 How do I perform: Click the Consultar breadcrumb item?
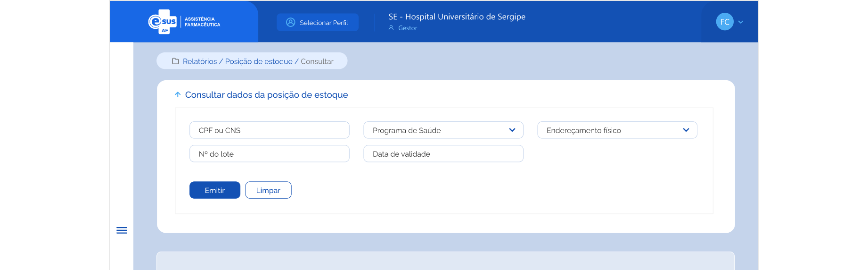click(x=317, y=61)
